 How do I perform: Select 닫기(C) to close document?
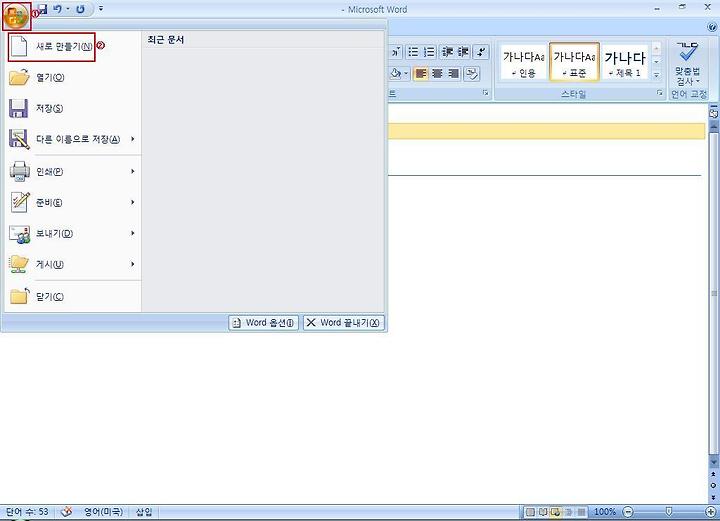[73, 297]
